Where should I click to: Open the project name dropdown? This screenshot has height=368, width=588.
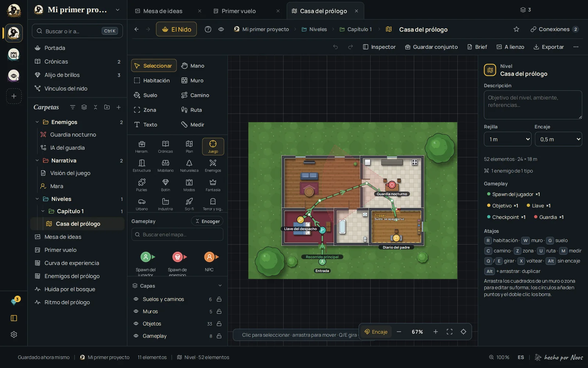tap(118, 10)
